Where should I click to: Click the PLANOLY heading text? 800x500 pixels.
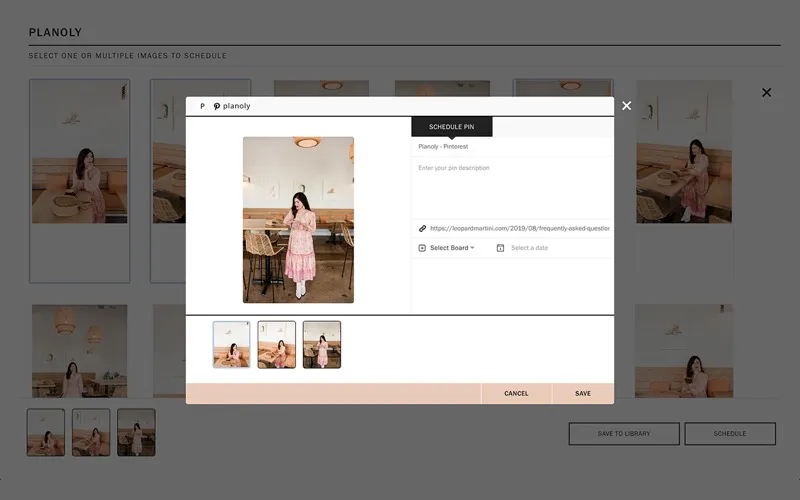(55, 33)
